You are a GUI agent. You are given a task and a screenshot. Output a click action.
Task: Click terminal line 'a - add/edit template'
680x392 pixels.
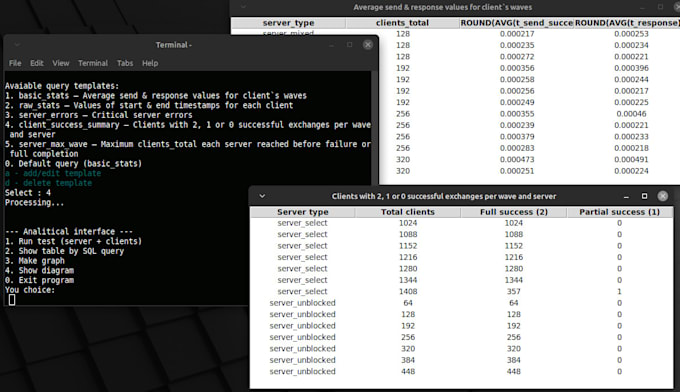53,173
